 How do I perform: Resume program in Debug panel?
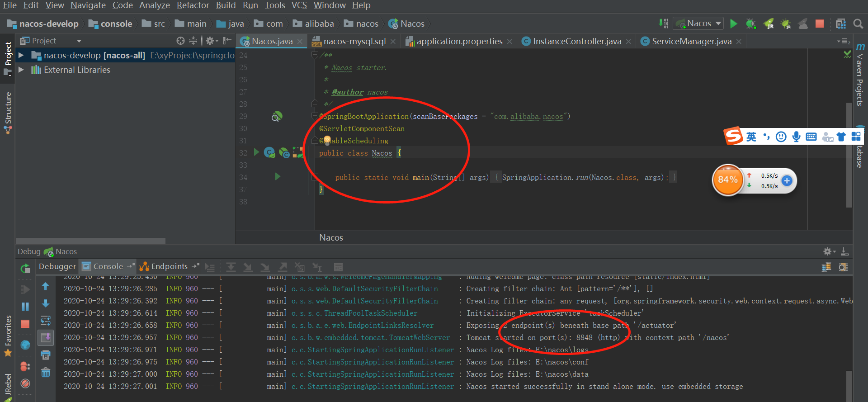[25, 289]
